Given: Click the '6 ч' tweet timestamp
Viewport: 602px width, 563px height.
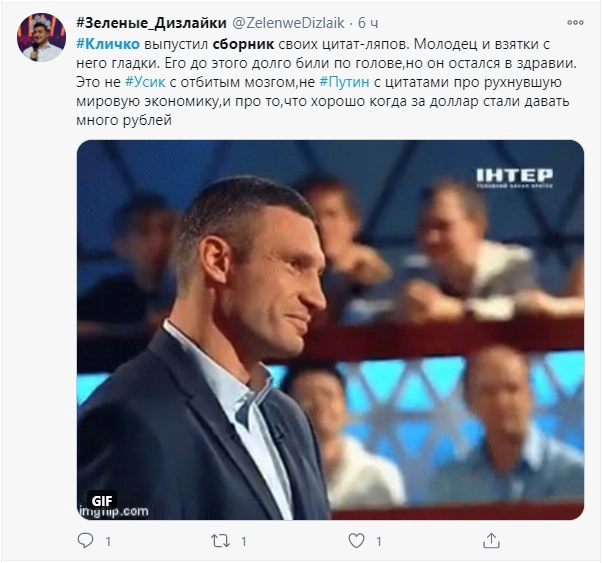Looking at the screenshot, I should coord(368,23).
